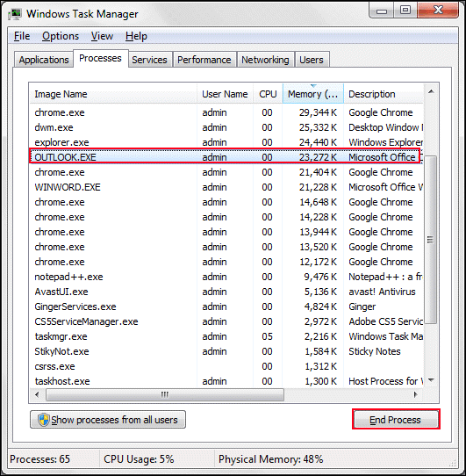
Task: Select the AvastUI.exe process
Action: (x=226, y=292)
